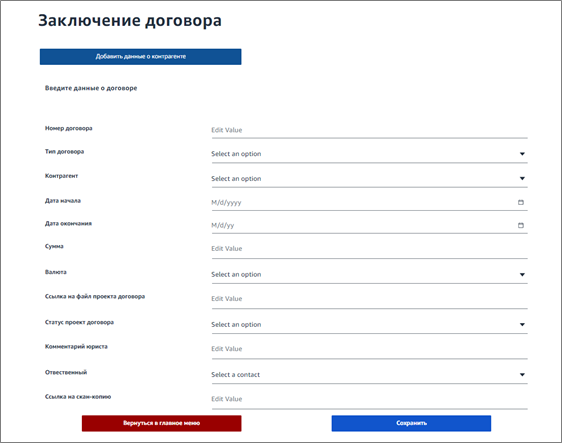This screenshot has height=443, width=562.
Task: Open calendar picker for Дата окончания
Action: (521, 225)
